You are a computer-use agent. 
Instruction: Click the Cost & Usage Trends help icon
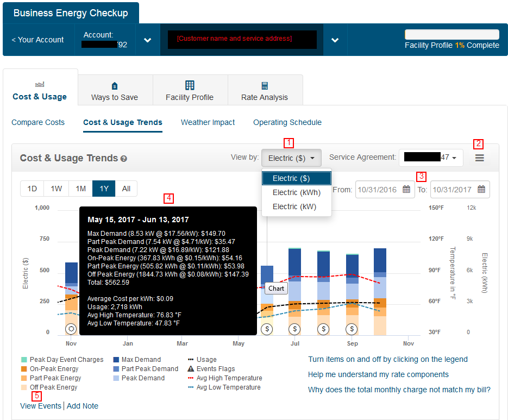coord(124,159)
